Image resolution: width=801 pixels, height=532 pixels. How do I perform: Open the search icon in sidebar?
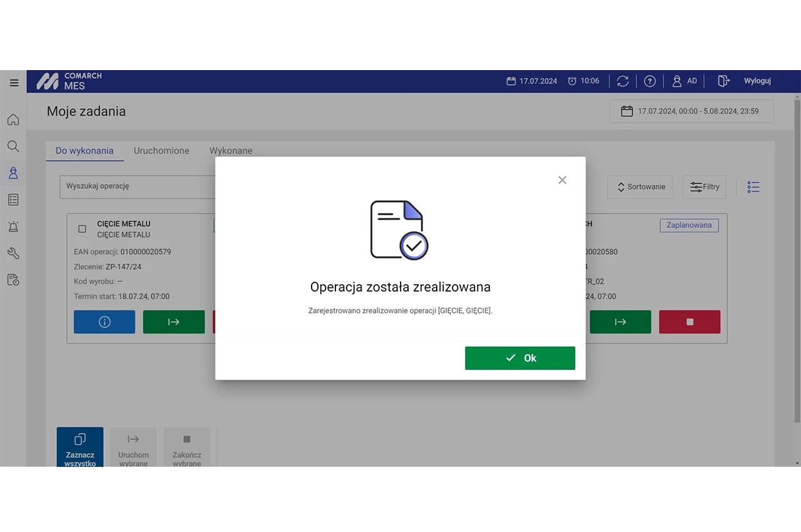pyautogui.click(x=13, y=146)
